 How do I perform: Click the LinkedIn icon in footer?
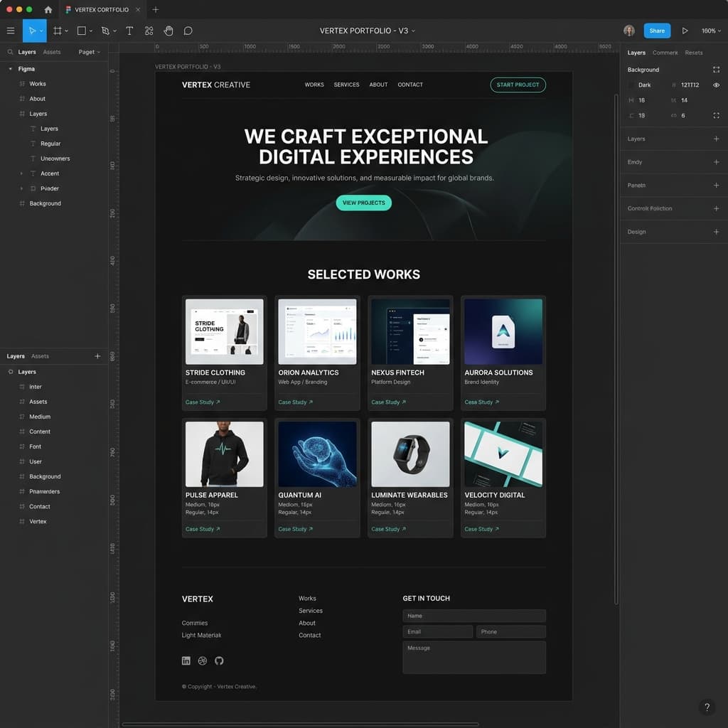tap(186, 660)
